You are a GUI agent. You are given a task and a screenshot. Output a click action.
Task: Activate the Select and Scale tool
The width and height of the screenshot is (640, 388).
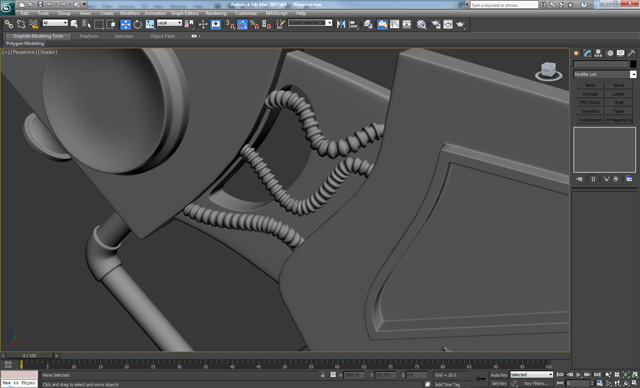tap(150, 24)
